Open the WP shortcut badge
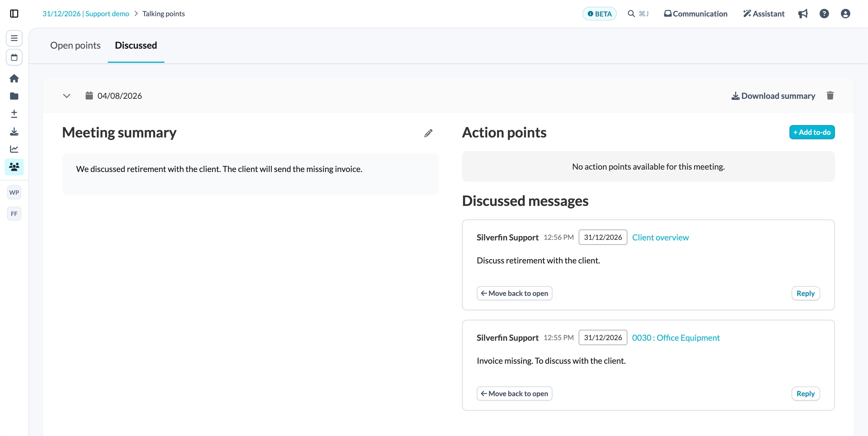The width and height of the screenshot is (868, 436). 14,193
